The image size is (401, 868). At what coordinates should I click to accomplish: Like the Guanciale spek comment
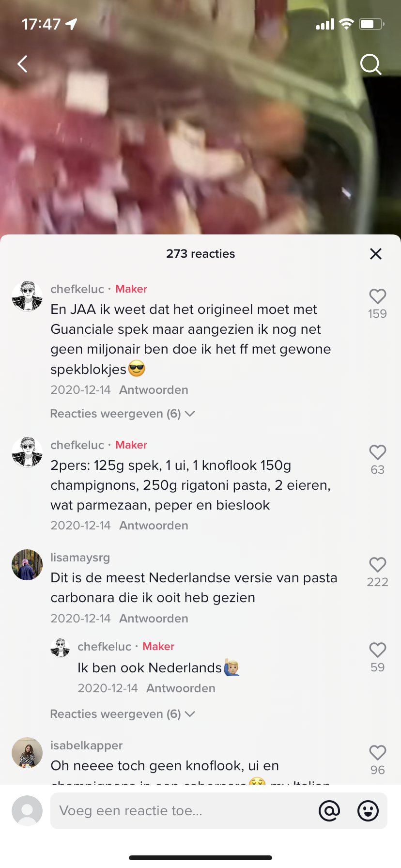[377, 296]
